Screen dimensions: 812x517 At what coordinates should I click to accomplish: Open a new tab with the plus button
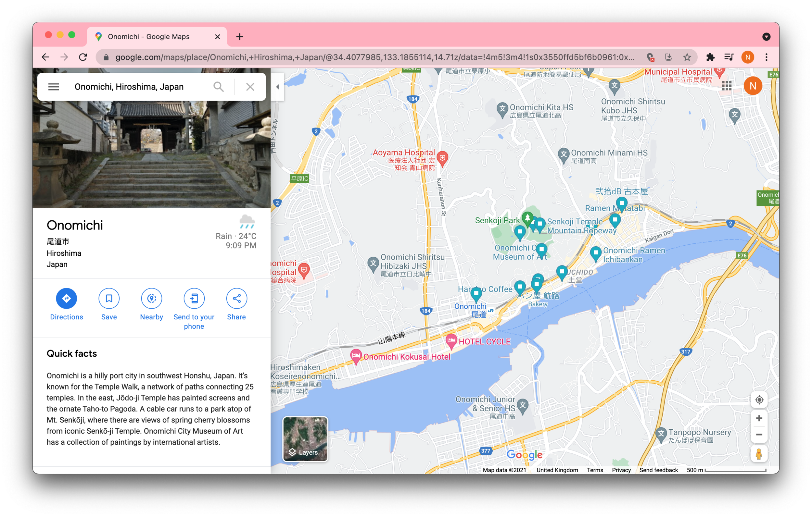click(240, 37)
